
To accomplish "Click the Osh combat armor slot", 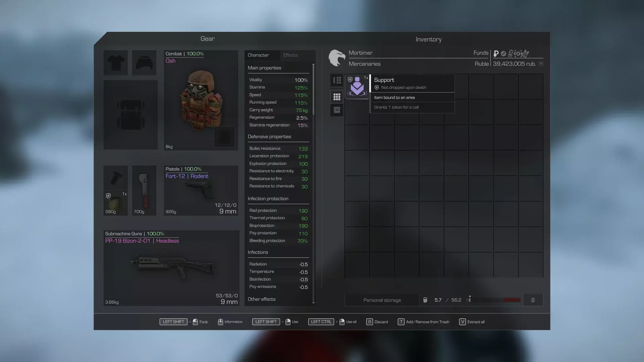I will point(201,101).
